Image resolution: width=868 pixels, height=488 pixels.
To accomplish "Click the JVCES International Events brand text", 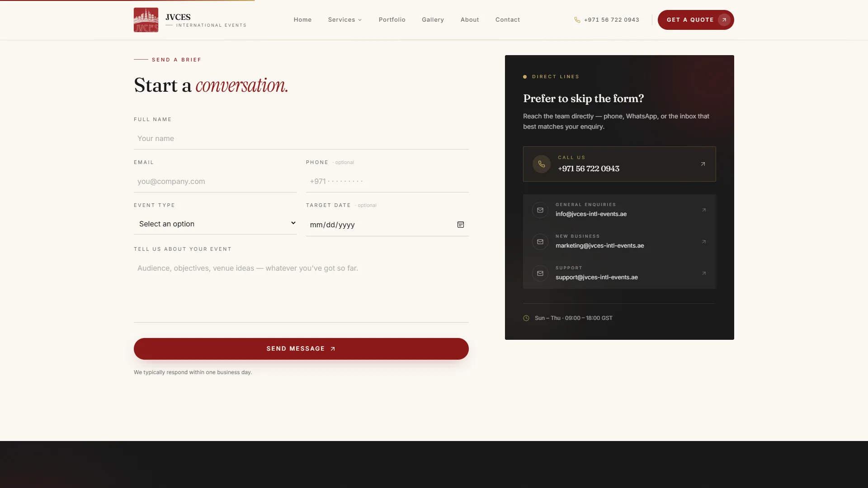I will click(x=206, y=20).
